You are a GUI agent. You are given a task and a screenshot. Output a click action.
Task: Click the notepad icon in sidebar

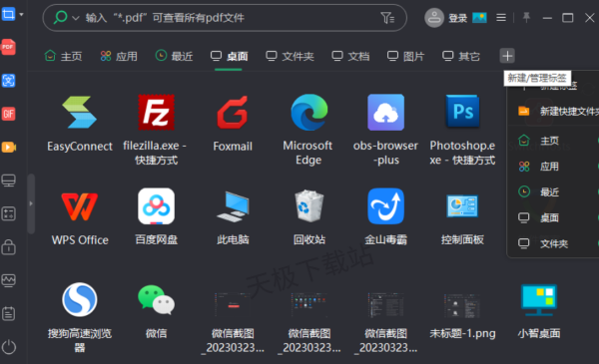click(8, 313)
